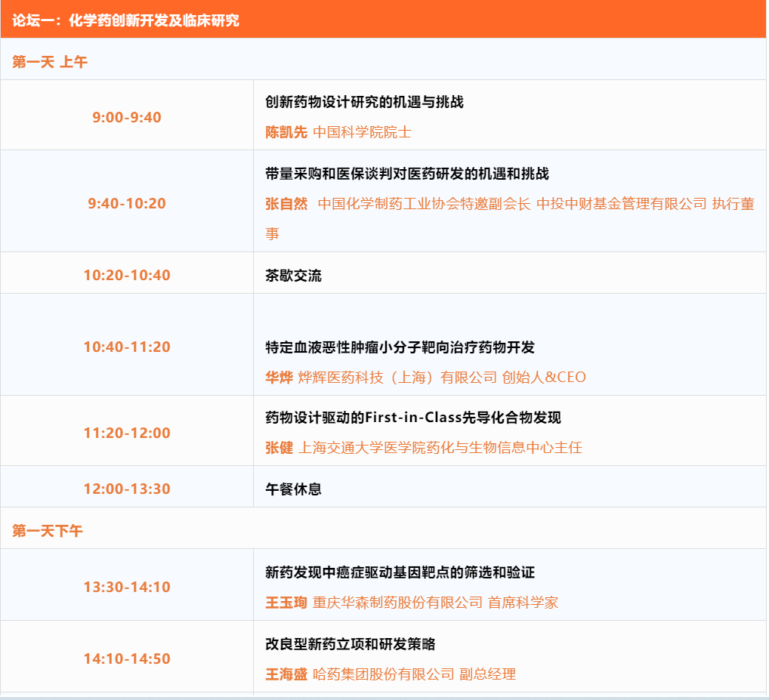Click speaker name 陈凯先

286,132
